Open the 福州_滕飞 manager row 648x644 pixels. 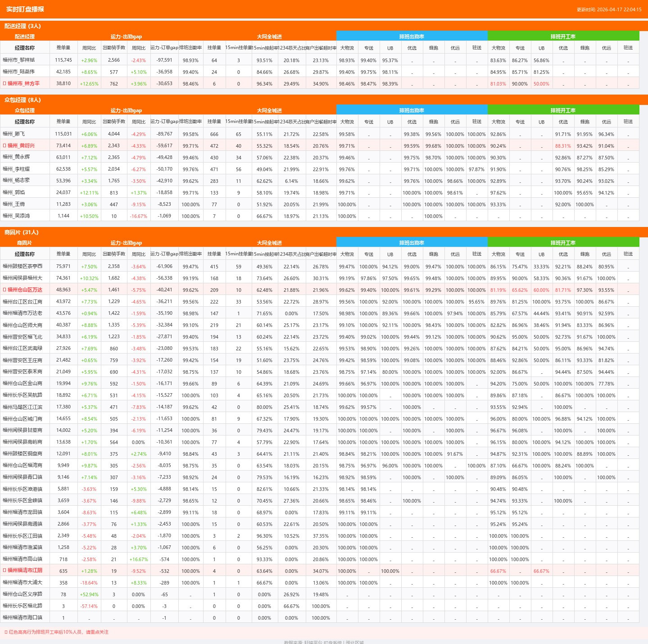[x=319, y=134]
